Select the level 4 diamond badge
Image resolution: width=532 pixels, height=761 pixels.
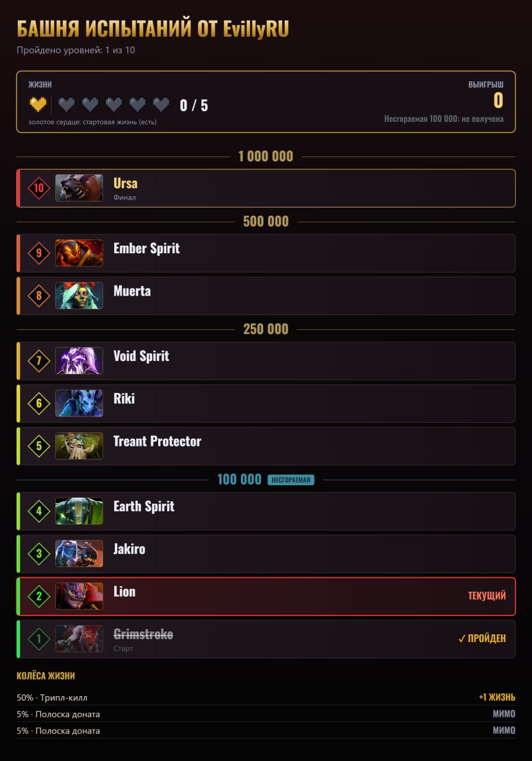coord(39,511)
